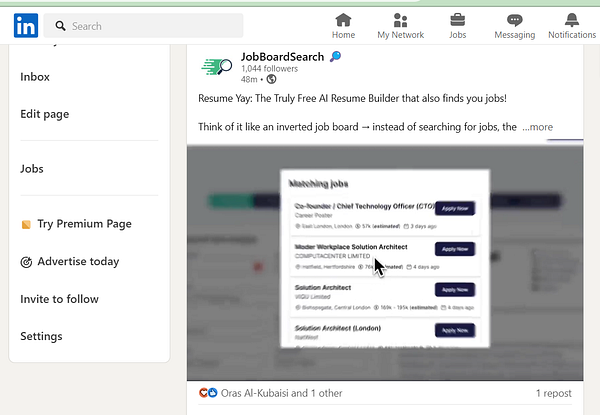Go to Home via house icon
The height and width of the screenshot is (415, 600).
point(343,20)
